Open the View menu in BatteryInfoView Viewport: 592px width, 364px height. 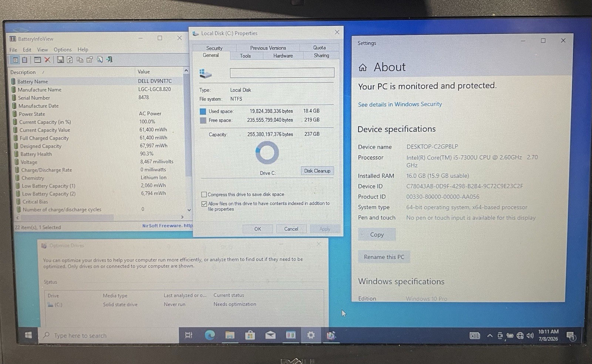point(42,50)
